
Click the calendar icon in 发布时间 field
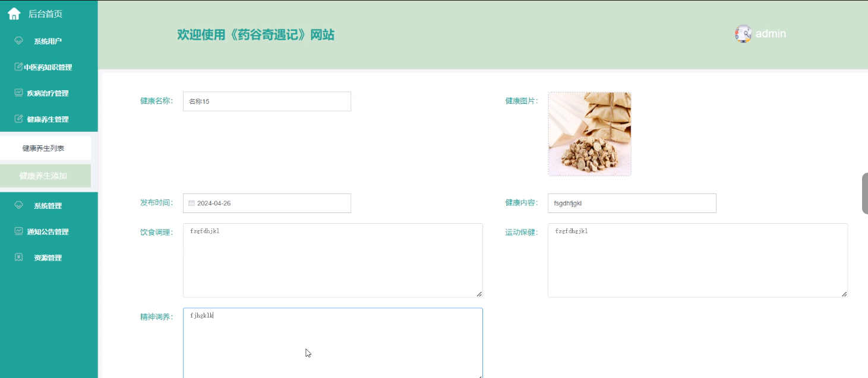(x=191, y=203)
